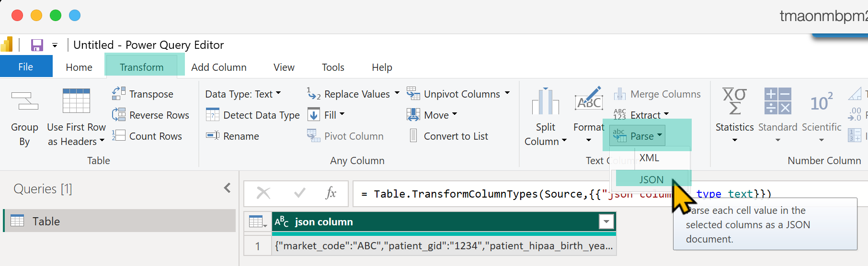Open the json column filter dropdown
The width and height of the screenshot is (868, 266).
coord(606,222)
